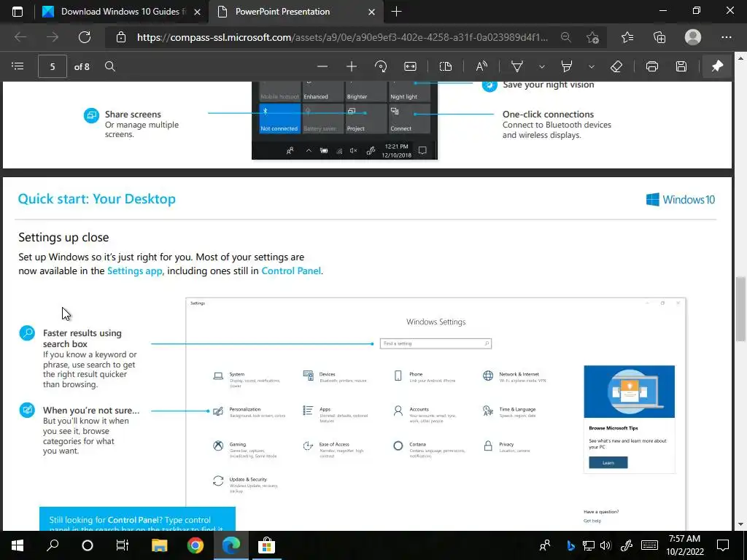Click the scrollbar down arrow

pyautogui.click(x=740, y=524)
